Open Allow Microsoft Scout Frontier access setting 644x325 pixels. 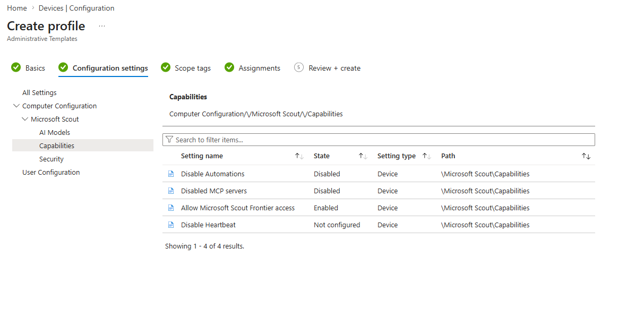[x=238, y=208]
